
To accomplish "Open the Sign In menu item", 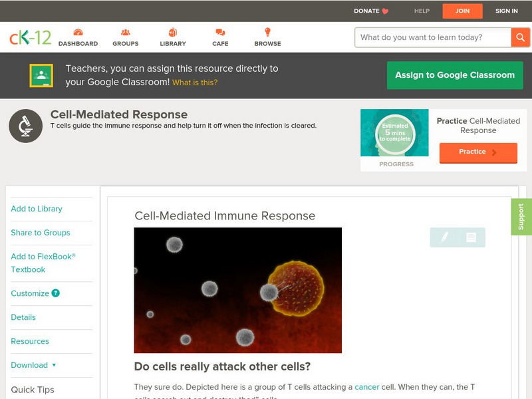I will coord(507,11).
